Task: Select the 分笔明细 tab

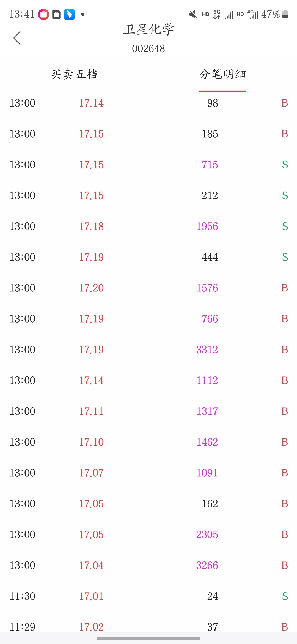Action: coord(223,74)
